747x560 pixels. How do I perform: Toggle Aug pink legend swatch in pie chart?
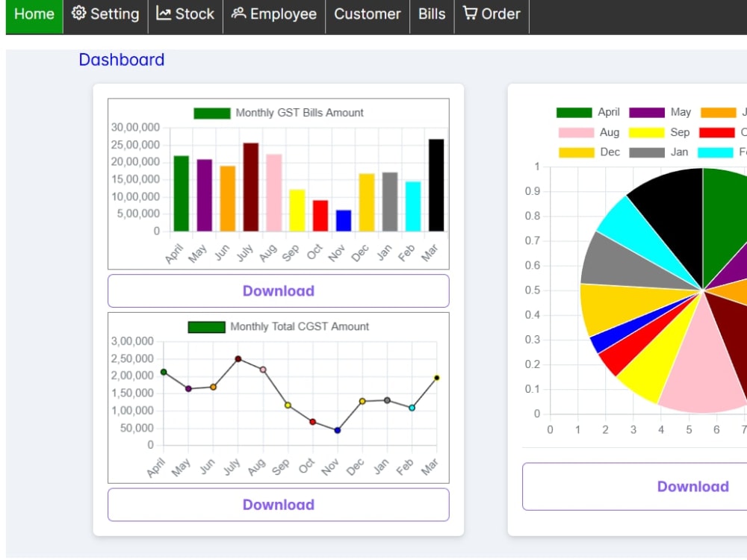[577, 132]
